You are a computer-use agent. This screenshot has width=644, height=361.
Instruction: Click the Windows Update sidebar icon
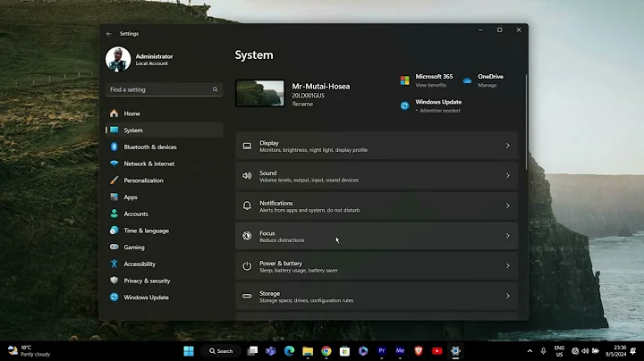click(x=114, y=298)
